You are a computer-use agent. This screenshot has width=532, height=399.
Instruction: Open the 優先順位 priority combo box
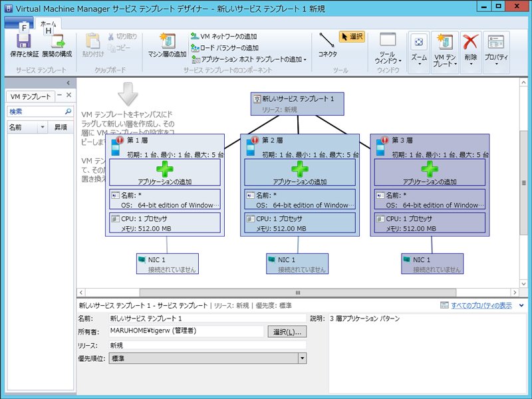click(207, 358)
